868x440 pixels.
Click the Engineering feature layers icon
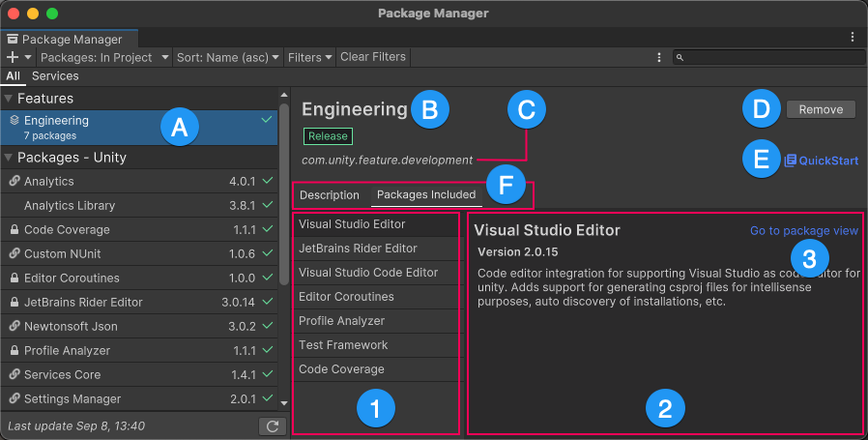14,121
